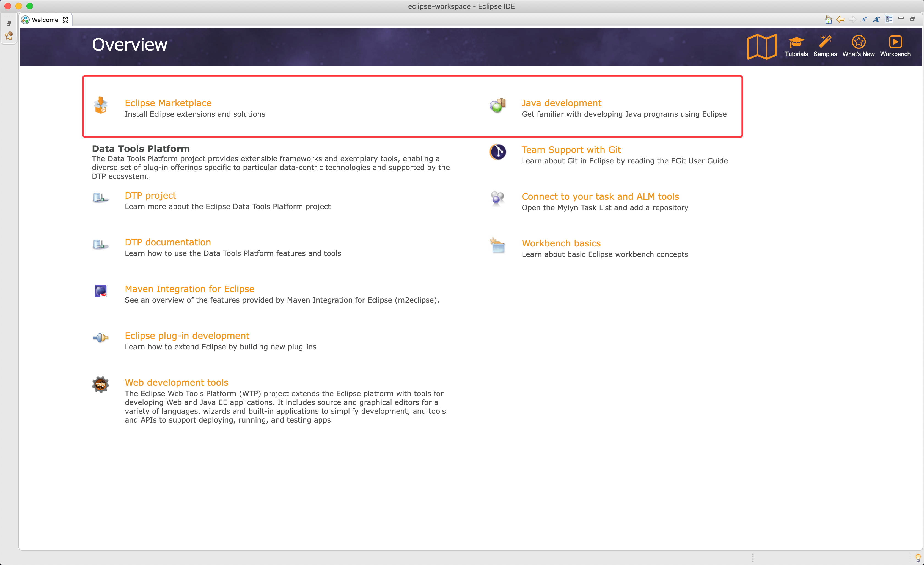
Task: Click the eclipse-workspace window title
Action: pyautogui.click(x=461, y=6)
